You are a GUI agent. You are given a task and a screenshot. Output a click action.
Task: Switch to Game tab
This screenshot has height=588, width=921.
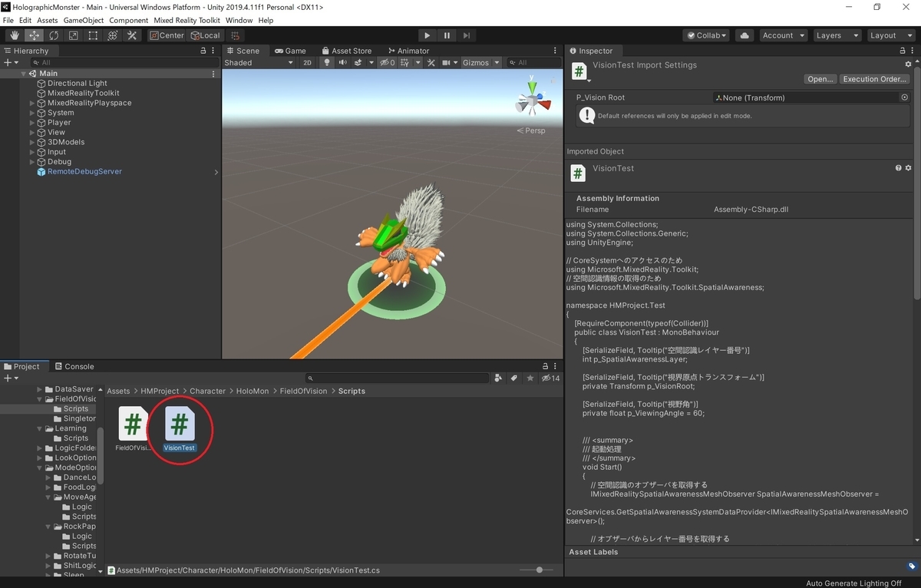(x=291, y=51)
